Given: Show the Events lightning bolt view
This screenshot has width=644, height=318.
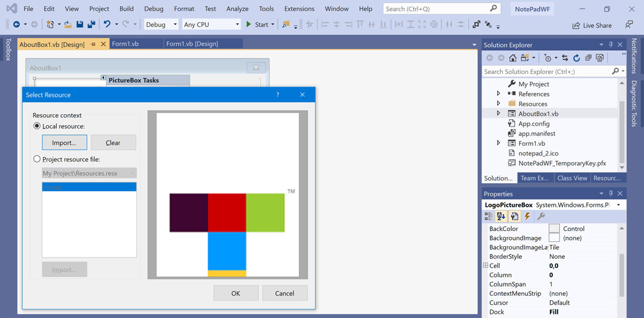Looking at the screenshot, I should click(x=527, y=216).
